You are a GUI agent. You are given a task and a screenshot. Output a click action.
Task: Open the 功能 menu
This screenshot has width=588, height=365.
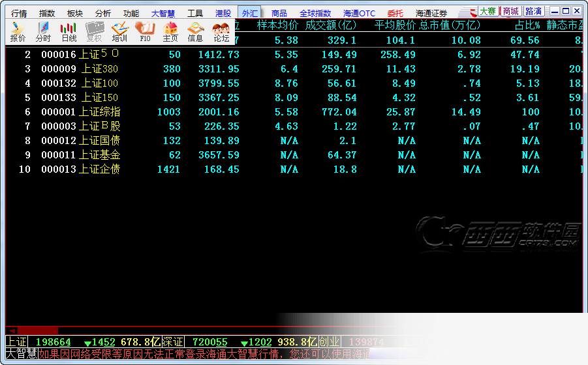click(131, 14)
